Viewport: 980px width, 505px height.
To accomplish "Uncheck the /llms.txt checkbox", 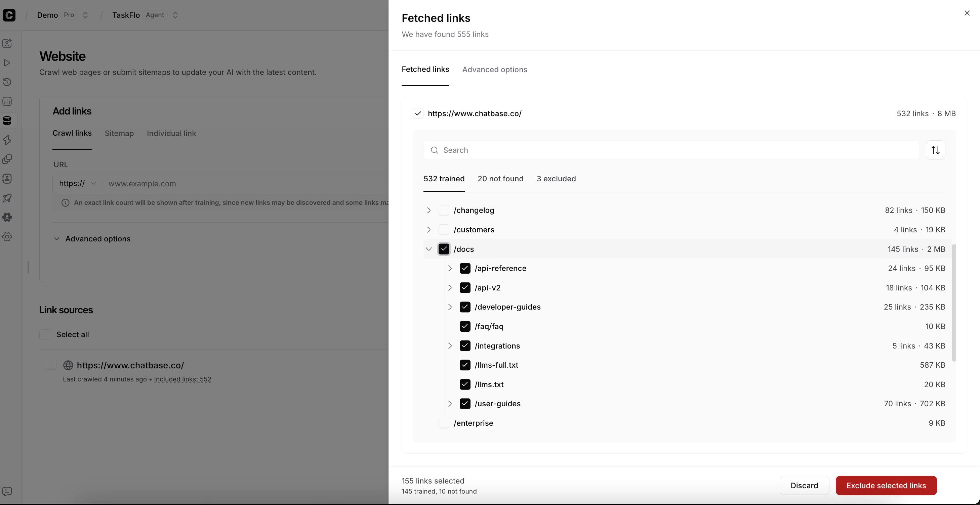I will (465, 384).
